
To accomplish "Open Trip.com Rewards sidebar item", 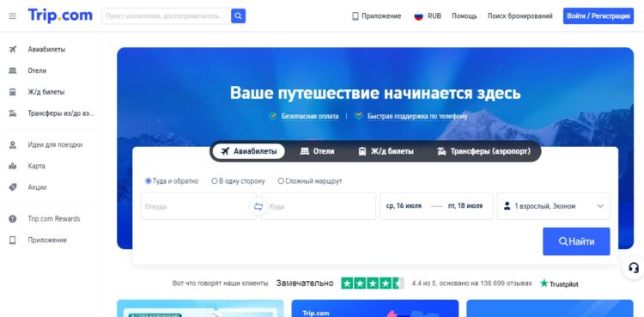I will [54, 219].
